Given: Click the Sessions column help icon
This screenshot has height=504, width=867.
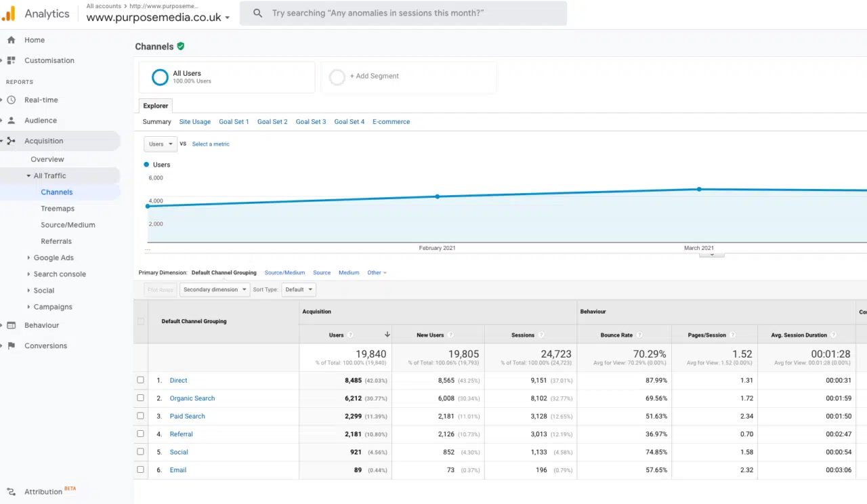Looking at the screenshot, I should point(541,335).
